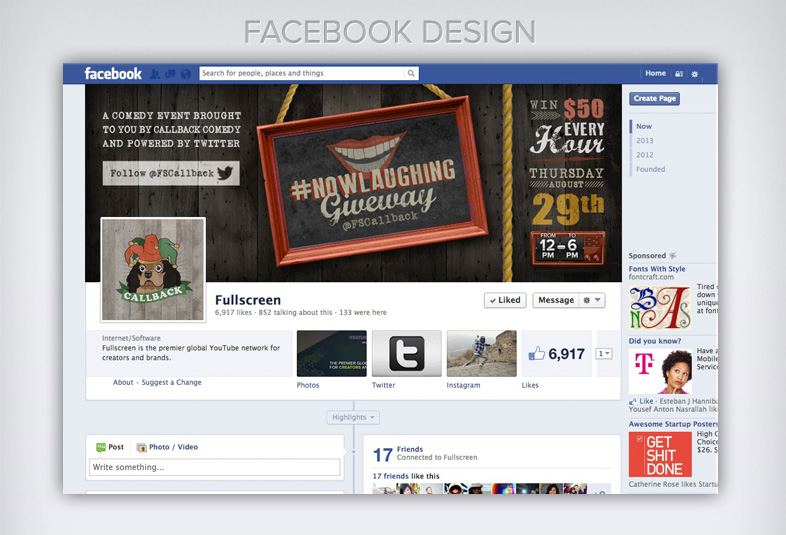Screen dimensions: 786x535
Task: Jump to 2012 in timeline
Action: point(645,155)
